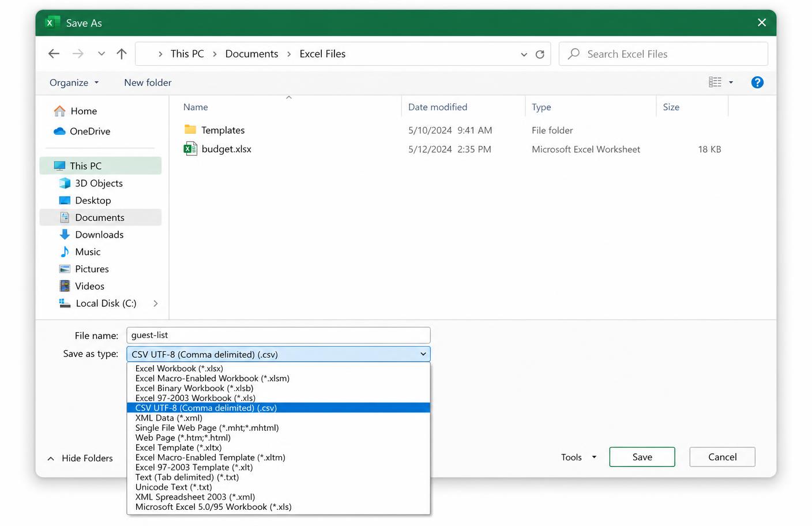812x526 pixels.
Task: Open the address bar history dropdown
Action: coord(524,54)
